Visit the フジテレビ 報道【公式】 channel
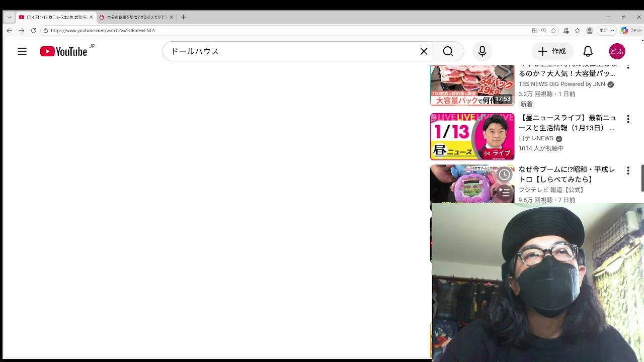The width and height of the screenshot is (644, 362). coord(551,190)
